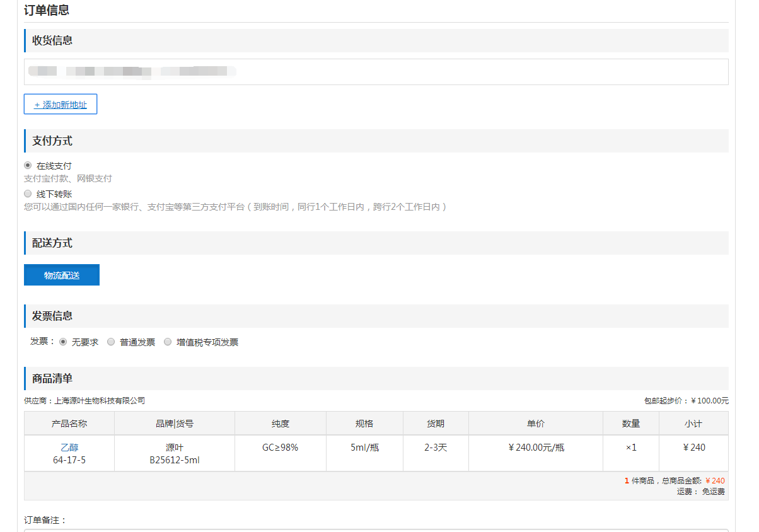Click the item number B25612-5ml
The image size is (759, 532).
coord(175,460)
